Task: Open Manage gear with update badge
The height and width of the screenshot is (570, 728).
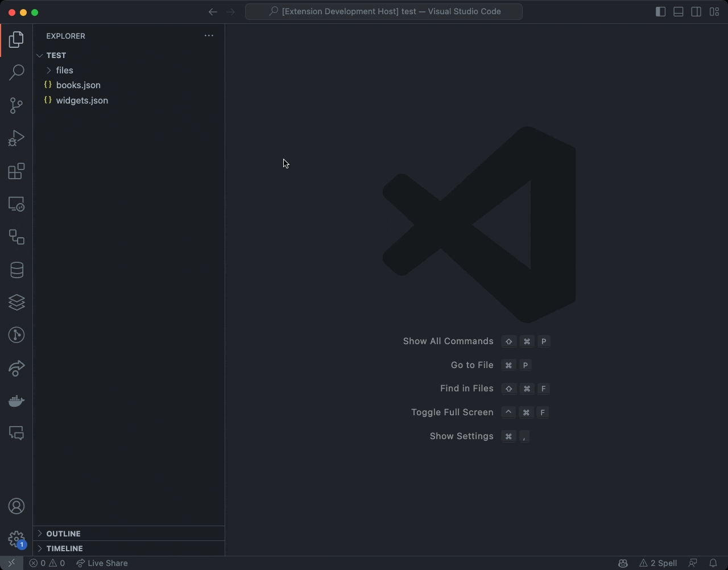Action: [x=16, y=539]
